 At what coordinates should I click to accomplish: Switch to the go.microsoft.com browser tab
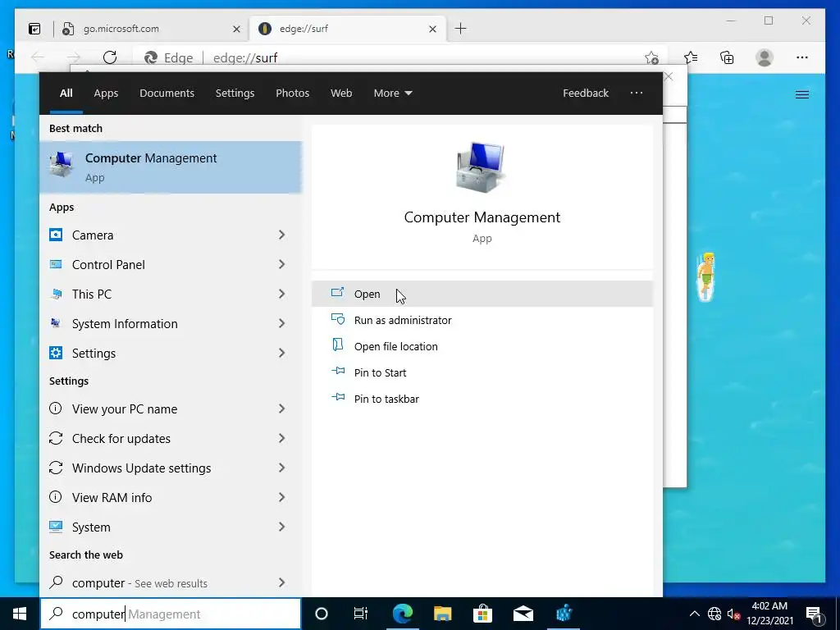[151, 29]
